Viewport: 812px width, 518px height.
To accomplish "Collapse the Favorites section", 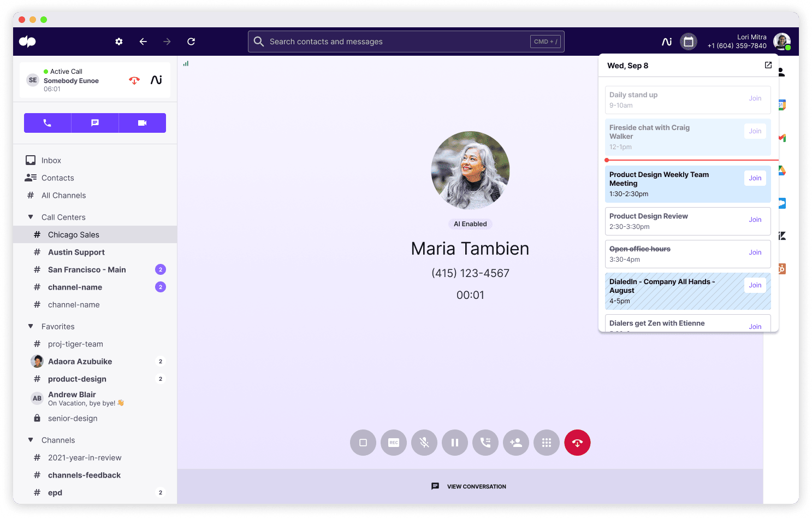I will point(31,326).
